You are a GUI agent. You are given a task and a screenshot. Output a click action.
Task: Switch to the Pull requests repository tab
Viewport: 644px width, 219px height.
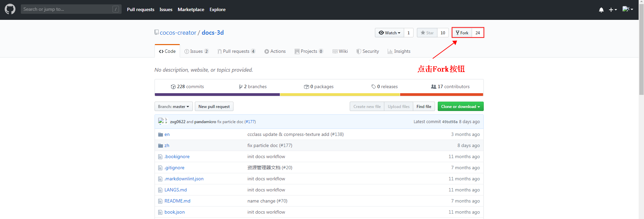237,51
